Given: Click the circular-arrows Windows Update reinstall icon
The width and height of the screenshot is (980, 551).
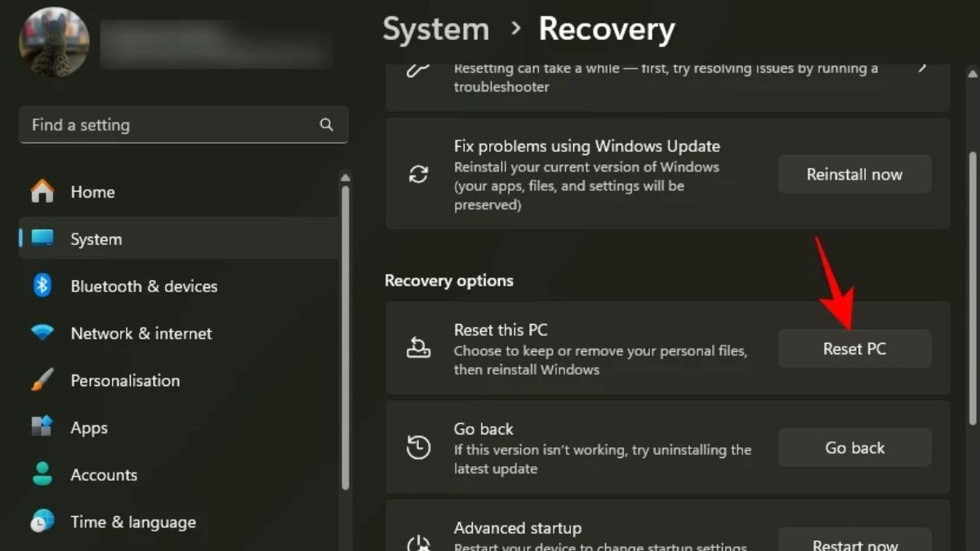Looking at the screenshot, I should (419, 174).
